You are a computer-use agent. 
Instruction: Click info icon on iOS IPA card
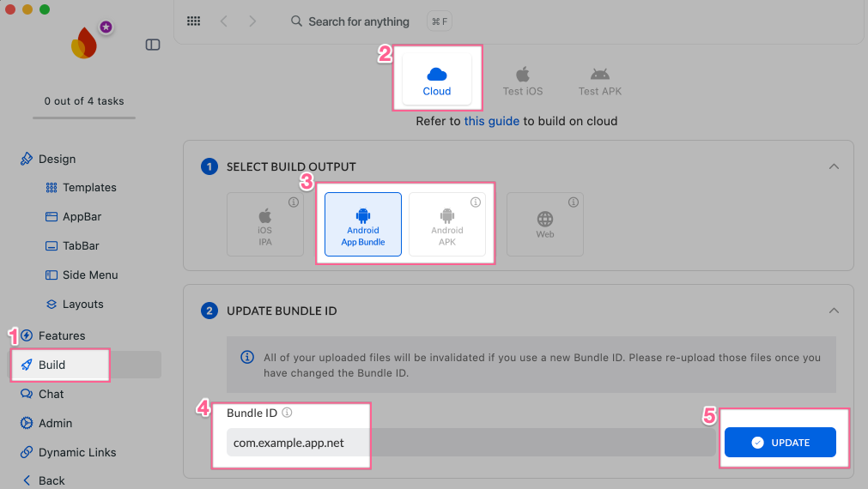293,203
